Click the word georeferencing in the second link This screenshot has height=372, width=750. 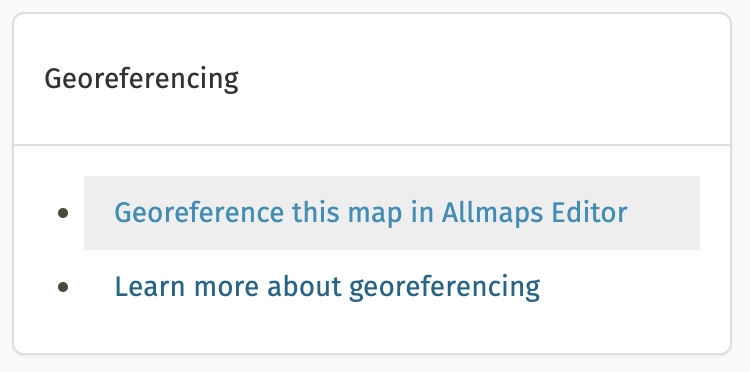pos(444,287)
